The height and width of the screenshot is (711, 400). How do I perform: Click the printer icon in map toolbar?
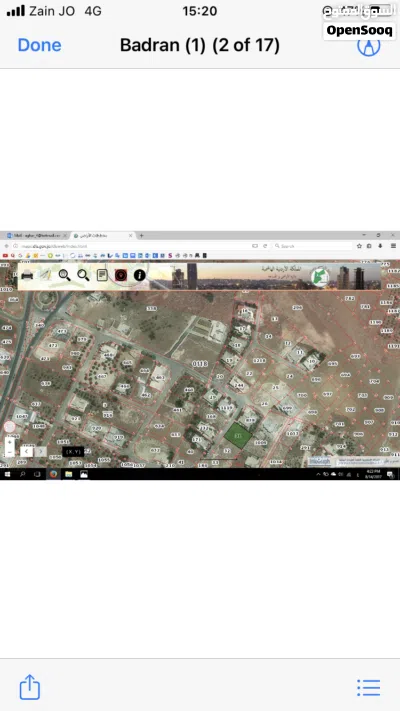tap(27, 275)
